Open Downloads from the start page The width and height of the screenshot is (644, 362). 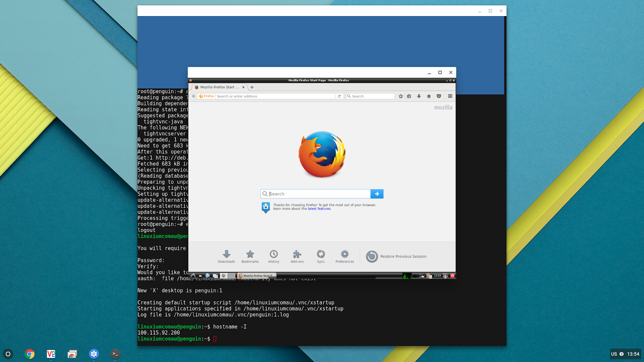(x=227, y=256)
